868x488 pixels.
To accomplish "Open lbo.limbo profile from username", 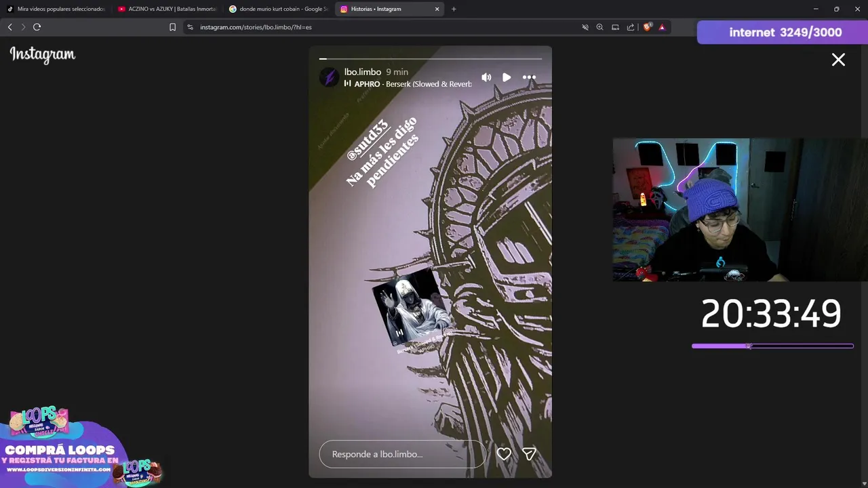I will coord(363,72).
